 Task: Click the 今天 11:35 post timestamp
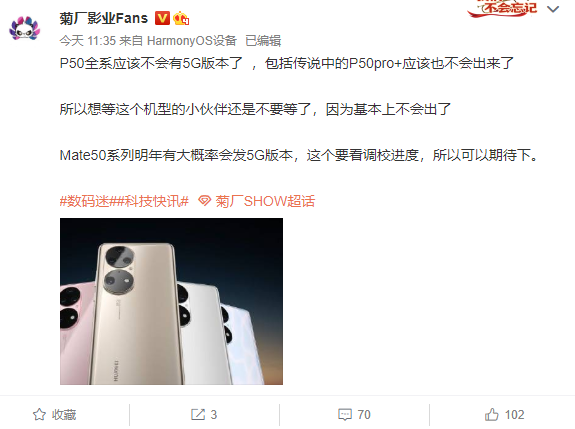click(x=88, y=40)
